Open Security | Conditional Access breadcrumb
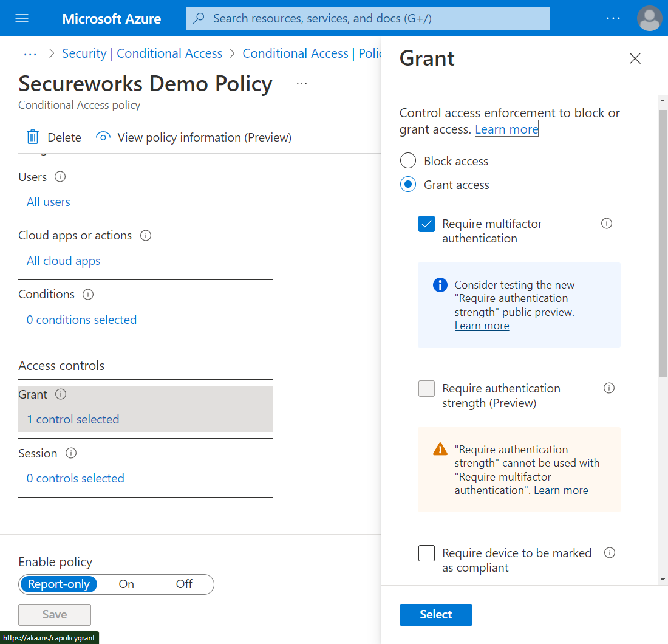This screenshot has height=644, width=668. point(142,53)
